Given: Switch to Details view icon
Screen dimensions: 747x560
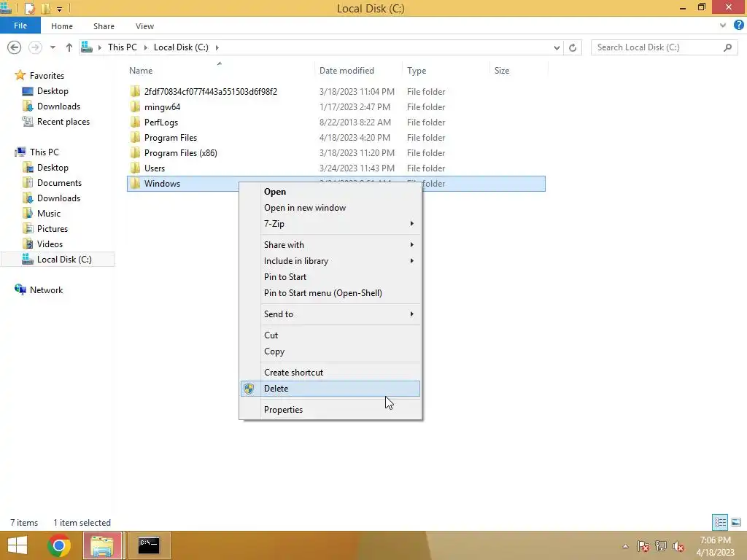Looking at the screenshot, I should coord(720,522).
